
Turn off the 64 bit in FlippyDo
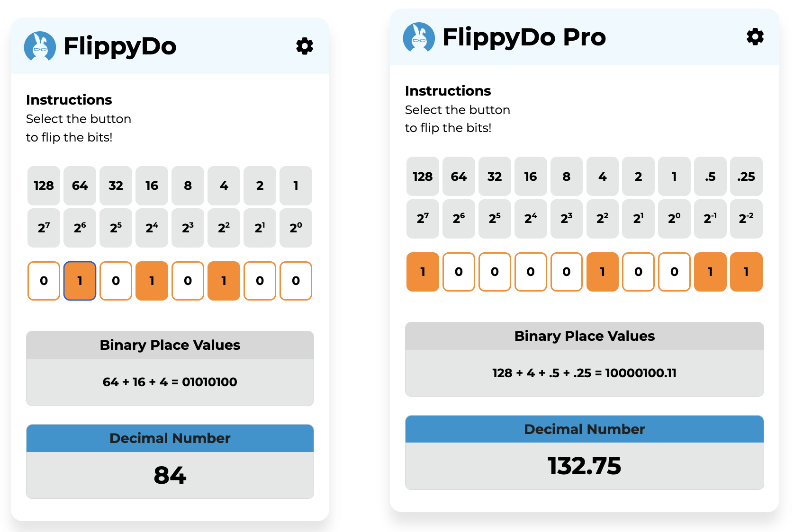point(80,281)
